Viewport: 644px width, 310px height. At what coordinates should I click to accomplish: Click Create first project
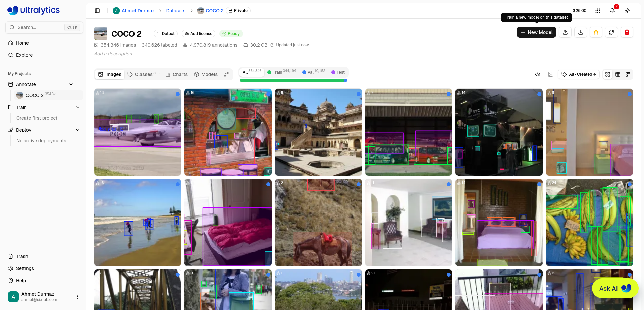[37, 118]
